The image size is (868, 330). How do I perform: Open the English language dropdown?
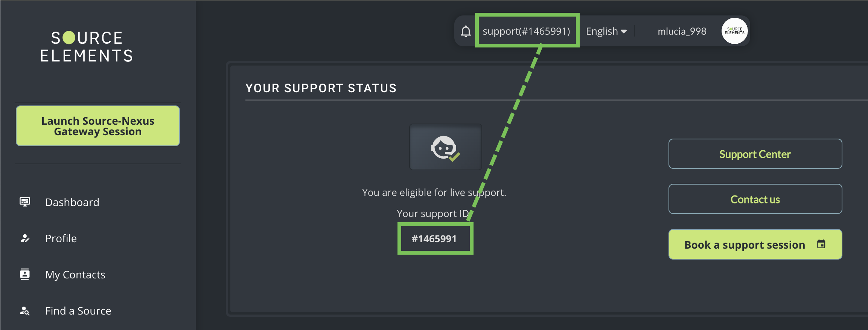[x=602, y=31]
